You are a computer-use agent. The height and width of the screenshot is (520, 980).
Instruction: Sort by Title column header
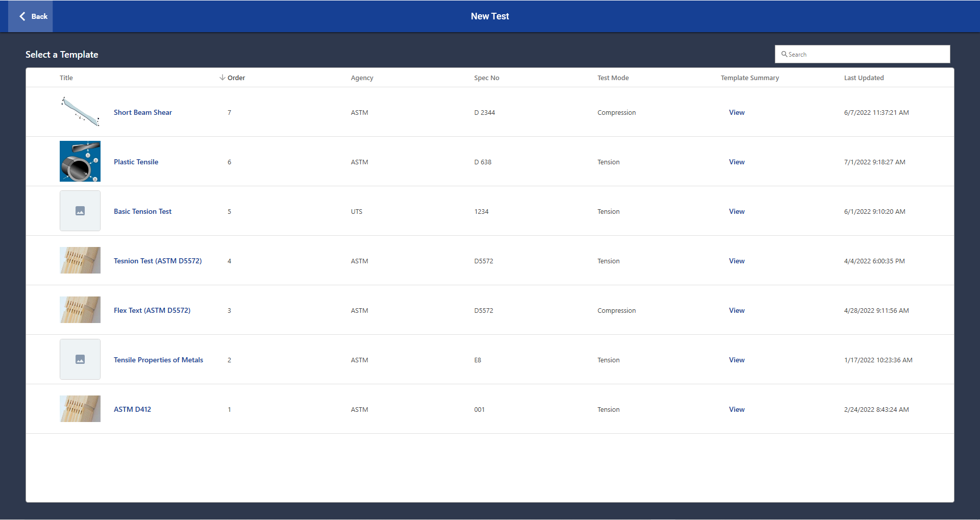tap(66, 78)
